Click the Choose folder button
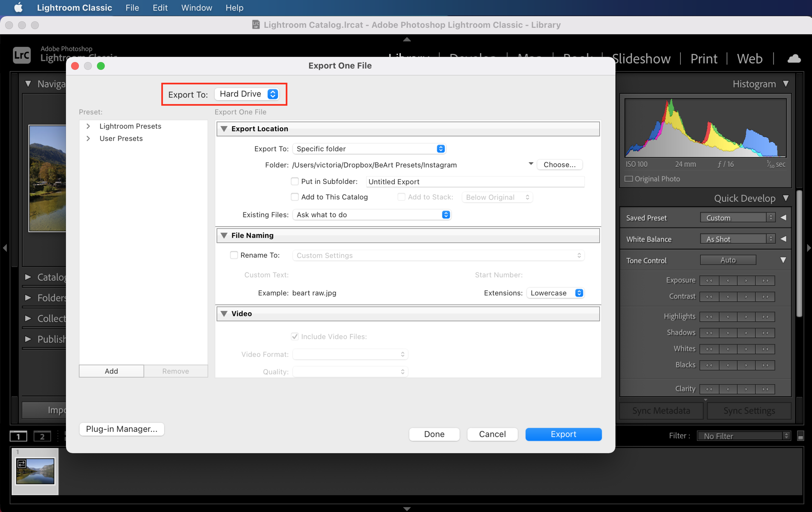 [x=559, y=165]
